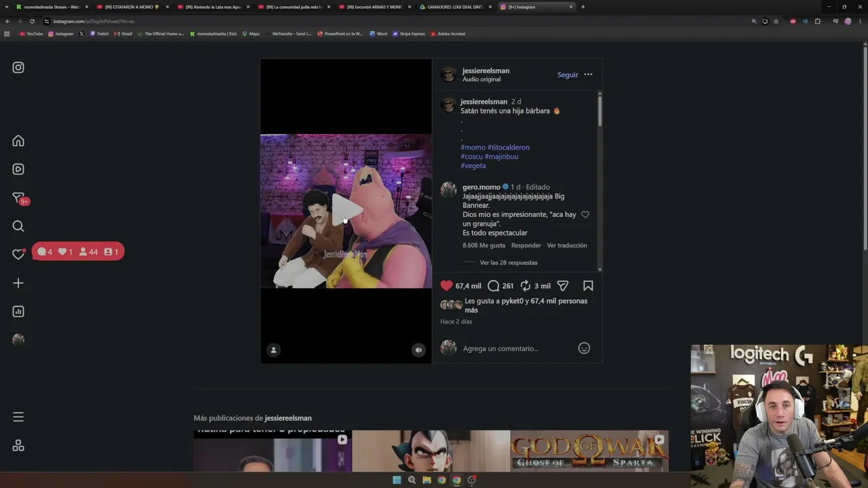Switch to the La comunidad judía tab
The height and width of the screenshot is (488, 868).
pos(294,7)
